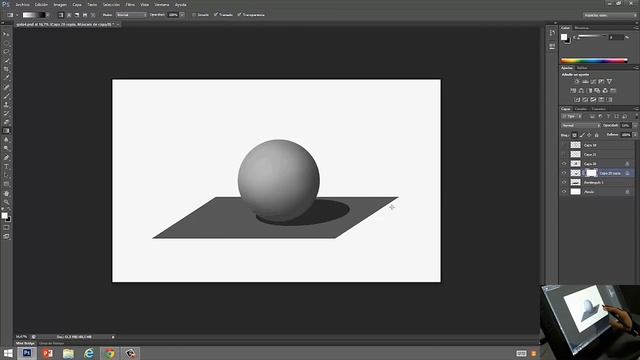Select the Gradient tool in toolbox
The height and width of the screenshot is (360, 640).
(x=6, y=131)
